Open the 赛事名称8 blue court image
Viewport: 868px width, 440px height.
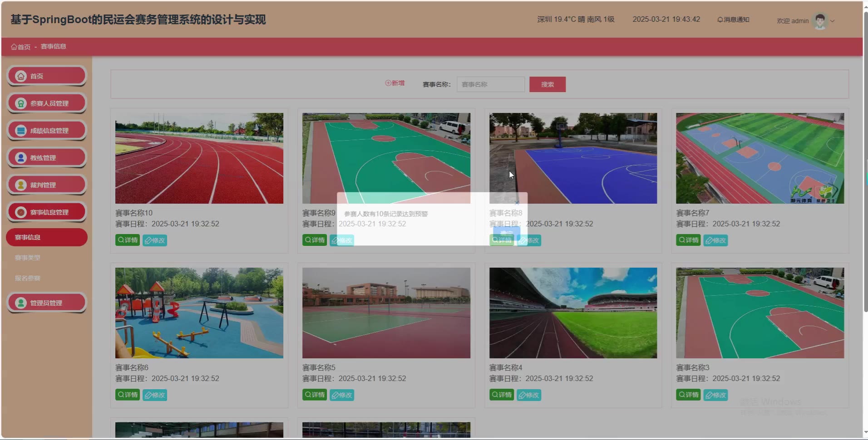[x=573, y=158]
